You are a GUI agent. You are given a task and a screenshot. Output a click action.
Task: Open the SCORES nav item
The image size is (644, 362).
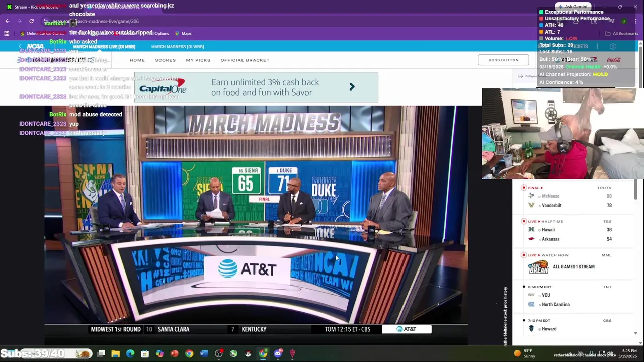[x=166, y=60]
